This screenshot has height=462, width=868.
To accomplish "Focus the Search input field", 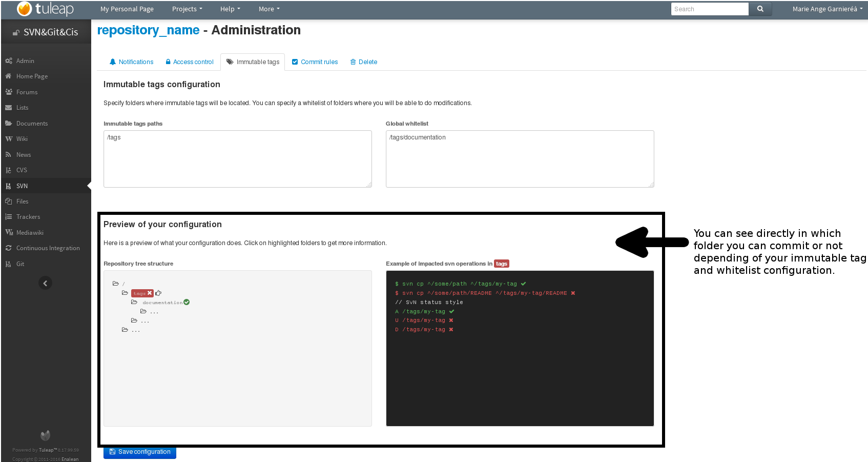I will 710,9.
